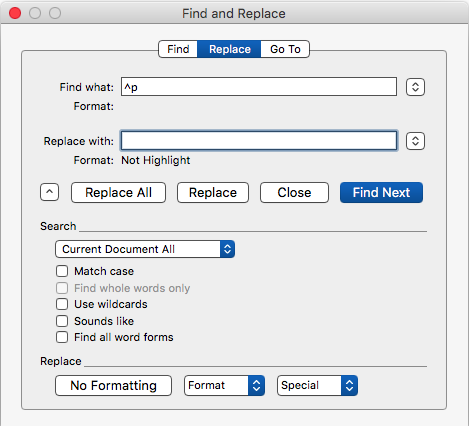
Task: Open the Format dropdown menu
Action: (x=224, y=386)
